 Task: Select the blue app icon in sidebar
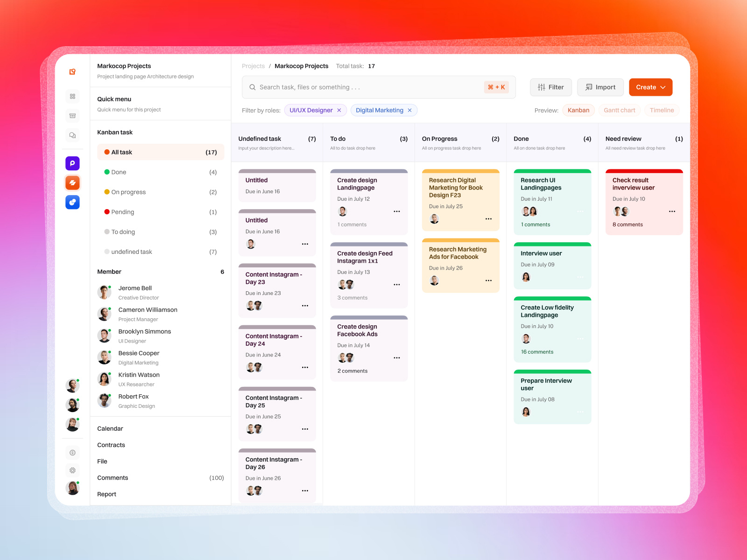72,202
